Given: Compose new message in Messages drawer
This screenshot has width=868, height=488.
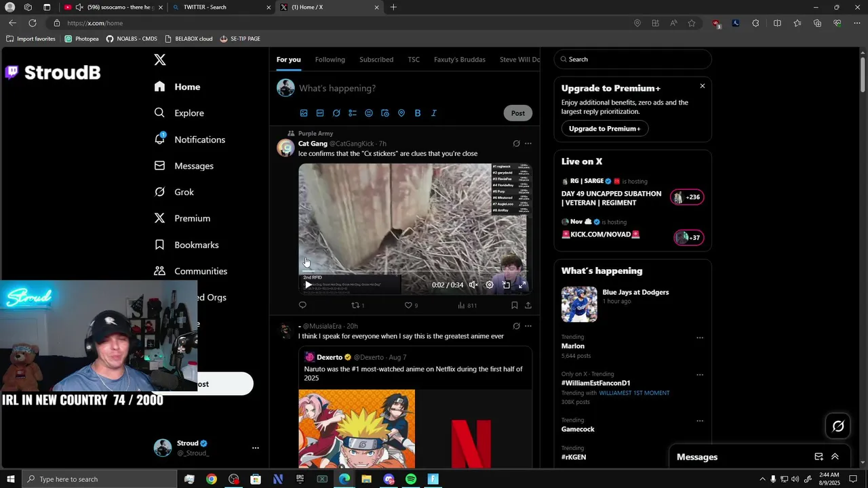Looking at the screenshot, I should [818, 457].
